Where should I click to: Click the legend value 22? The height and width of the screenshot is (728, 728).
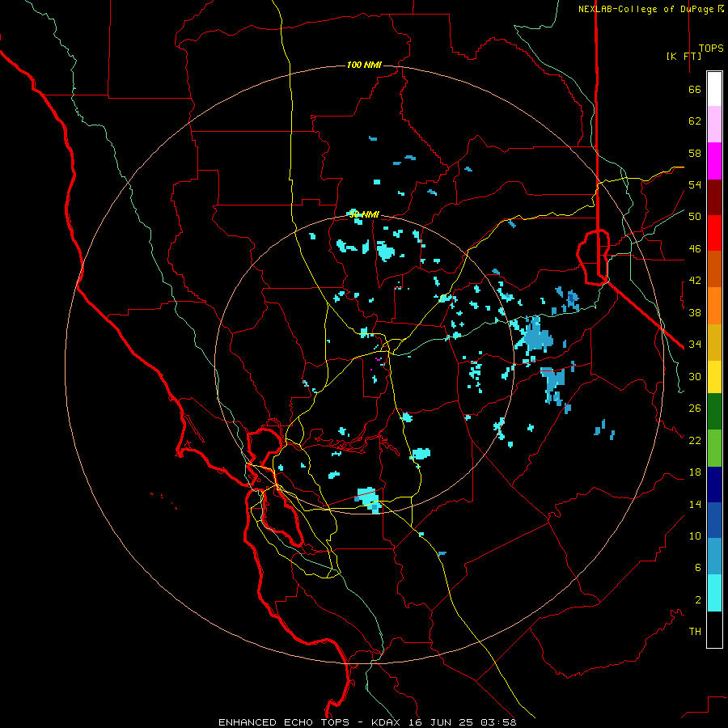click(x=695, y=440)
